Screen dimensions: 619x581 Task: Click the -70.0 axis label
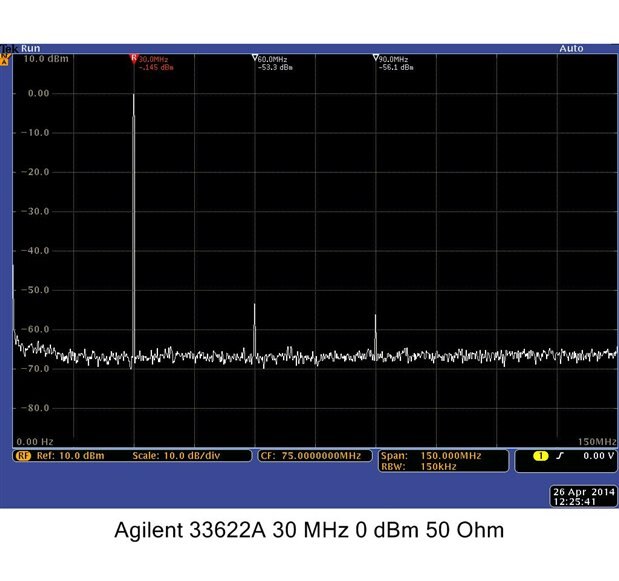(x=35, y=369)
